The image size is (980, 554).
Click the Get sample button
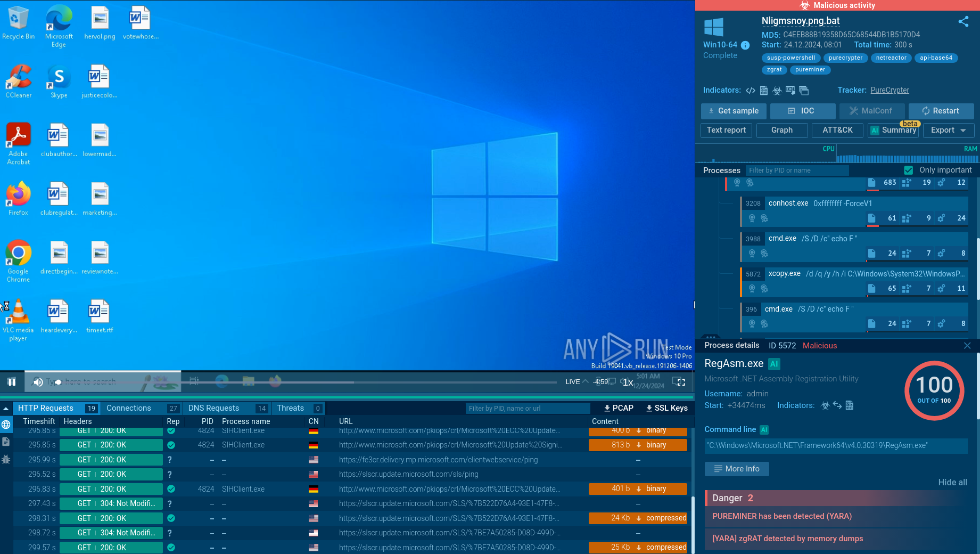coord(733,111)
